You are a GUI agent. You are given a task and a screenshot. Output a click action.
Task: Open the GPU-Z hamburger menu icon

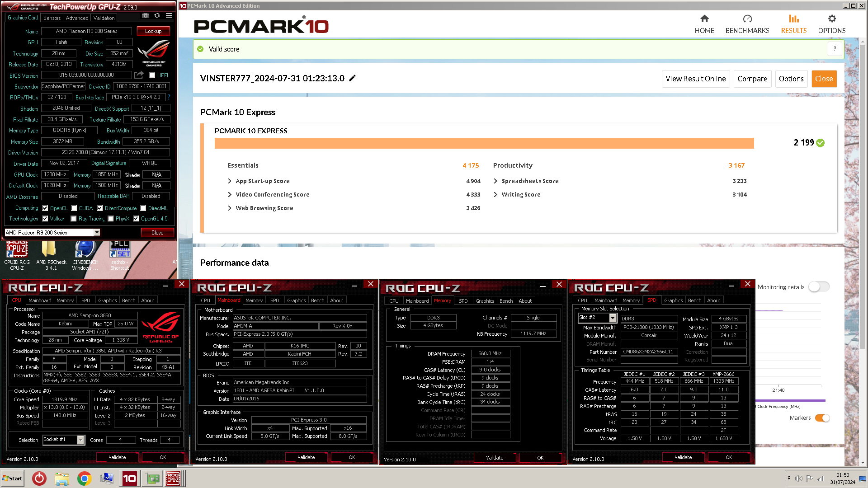169,16
